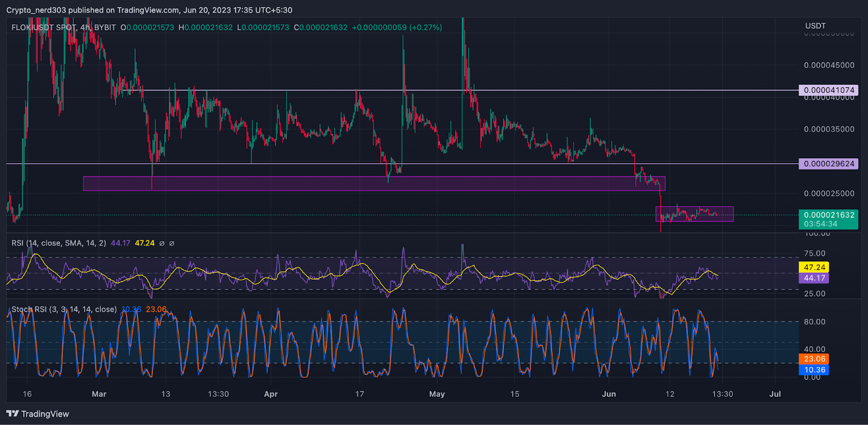
Task: Click the closing price value C0.000021632
Action: click(321, 28)
